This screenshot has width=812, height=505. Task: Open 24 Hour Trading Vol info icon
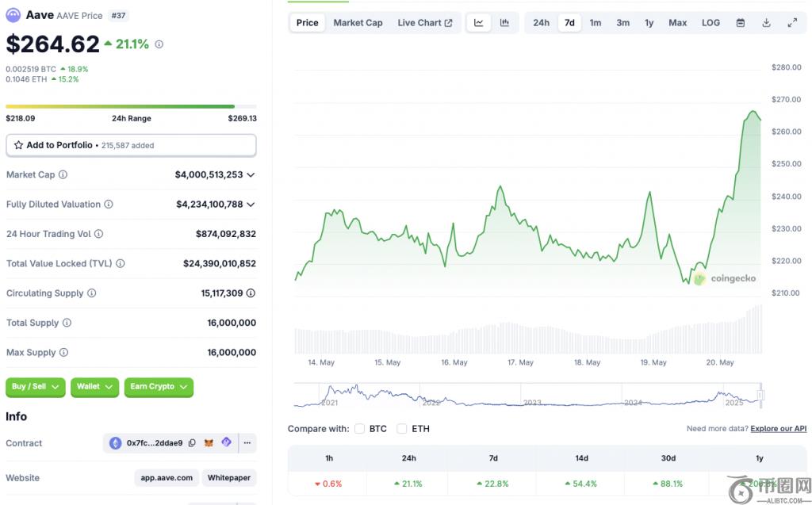tap(98, 234)
